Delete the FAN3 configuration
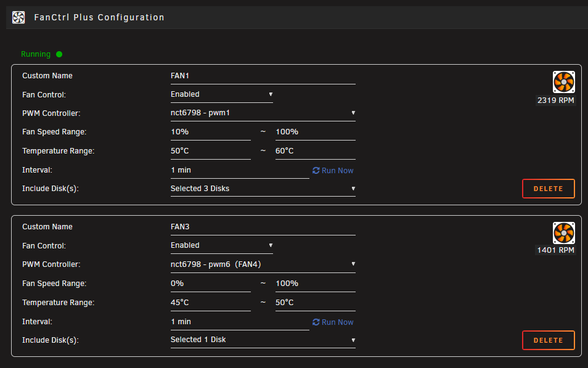Image resolution: width=588 pixels, height=368 pixels. pos(549,340)
